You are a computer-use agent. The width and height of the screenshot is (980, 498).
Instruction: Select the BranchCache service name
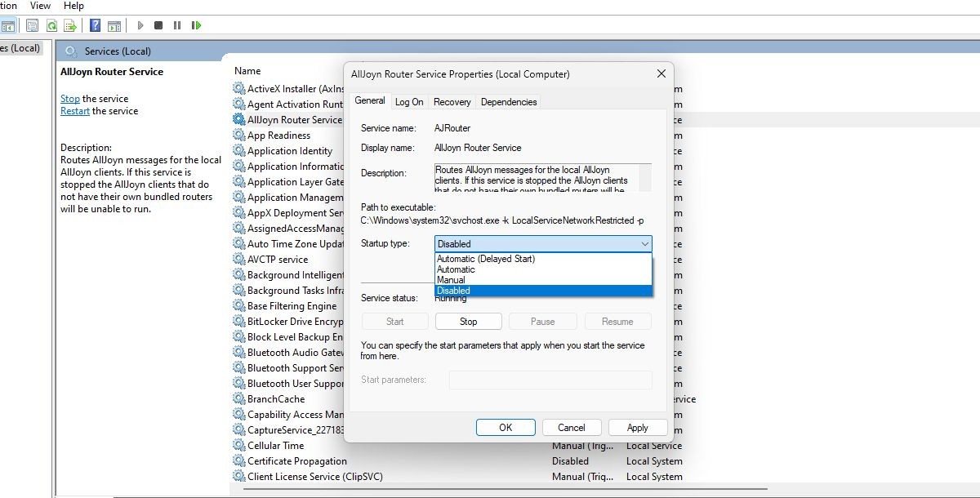point(276,399)
